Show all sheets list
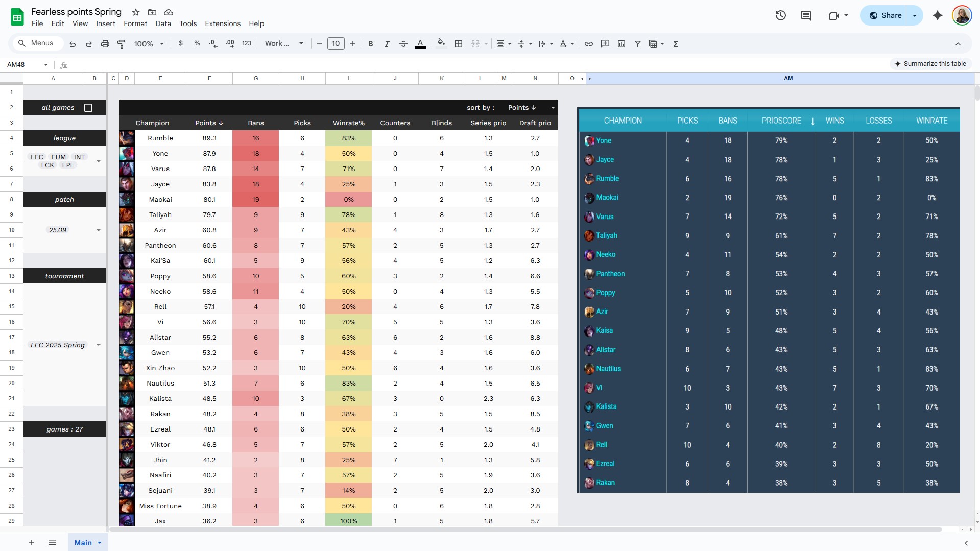This screenshot has width=980, height=551. pyautogui.click(x=52, y=543)
